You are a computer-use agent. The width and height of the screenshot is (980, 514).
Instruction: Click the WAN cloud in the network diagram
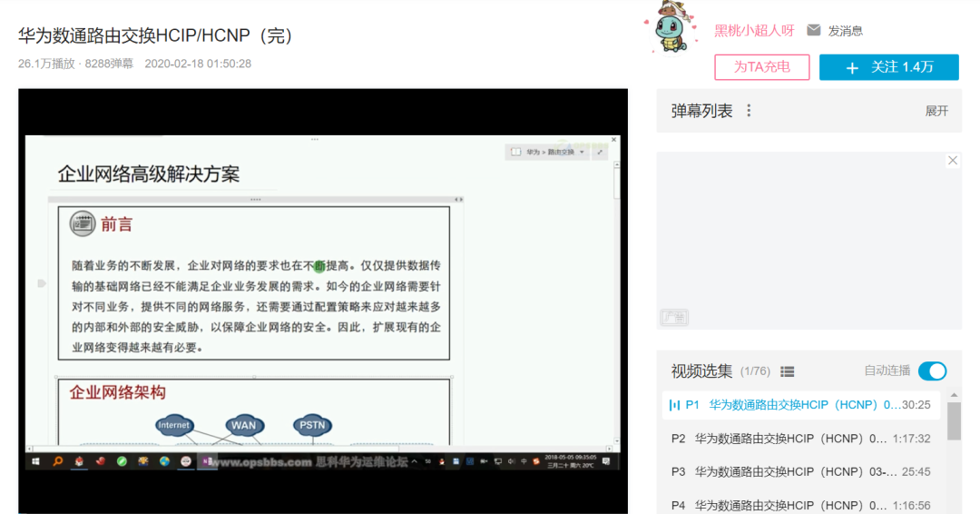tap(244, 425)
